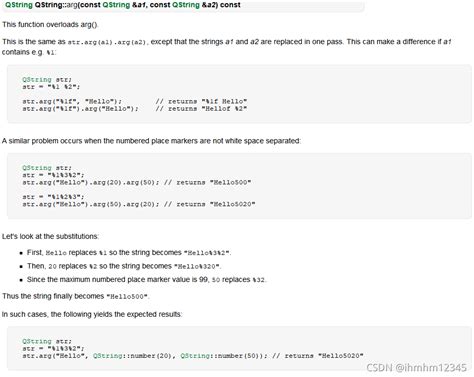
Task: Click QString link in second parameter a2
Action: (x=186, y=5)
